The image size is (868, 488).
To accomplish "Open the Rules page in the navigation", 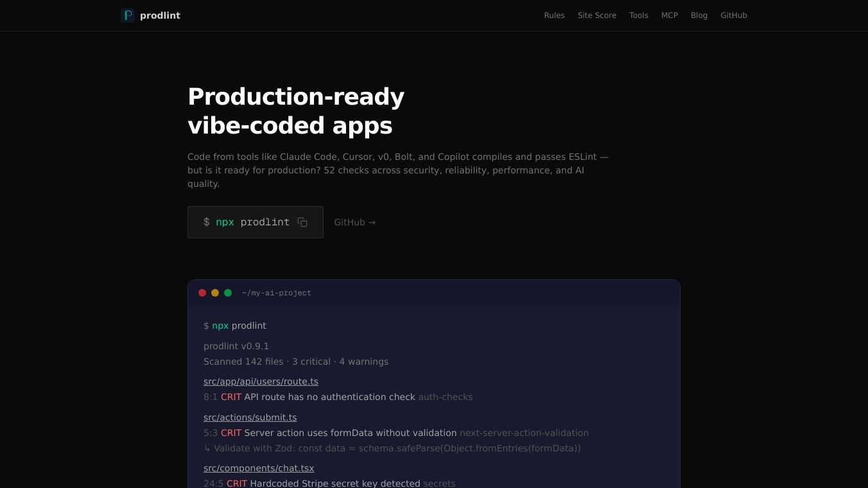I will coord(554,15).
